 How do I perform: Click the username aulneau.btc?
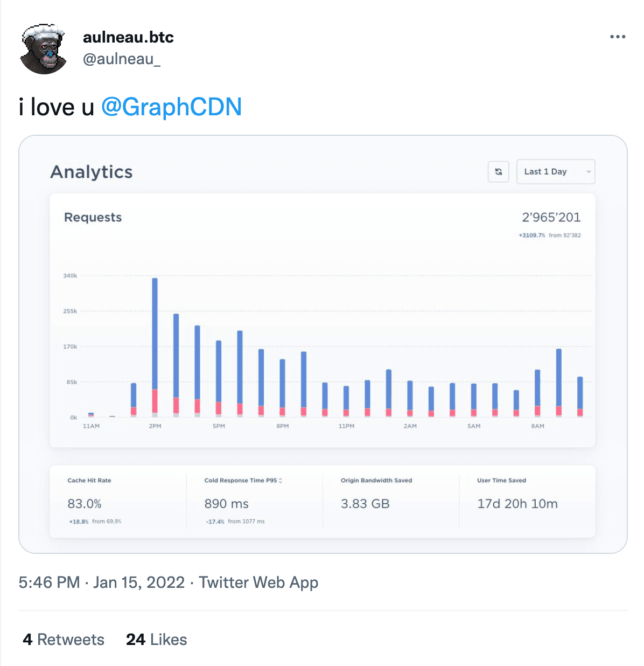(x=128, y=37)
